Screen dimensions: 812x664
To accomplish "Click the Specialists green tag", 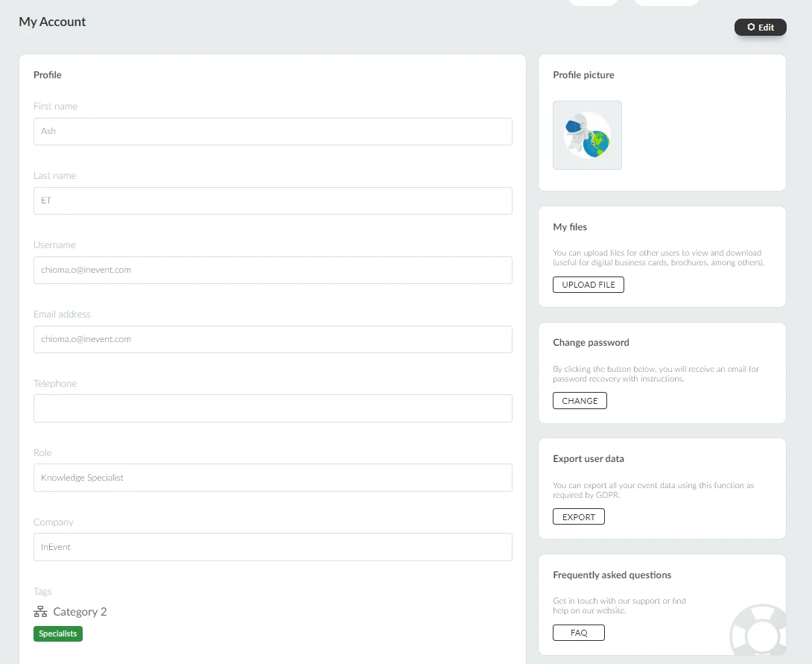I will tap(58, 633).
